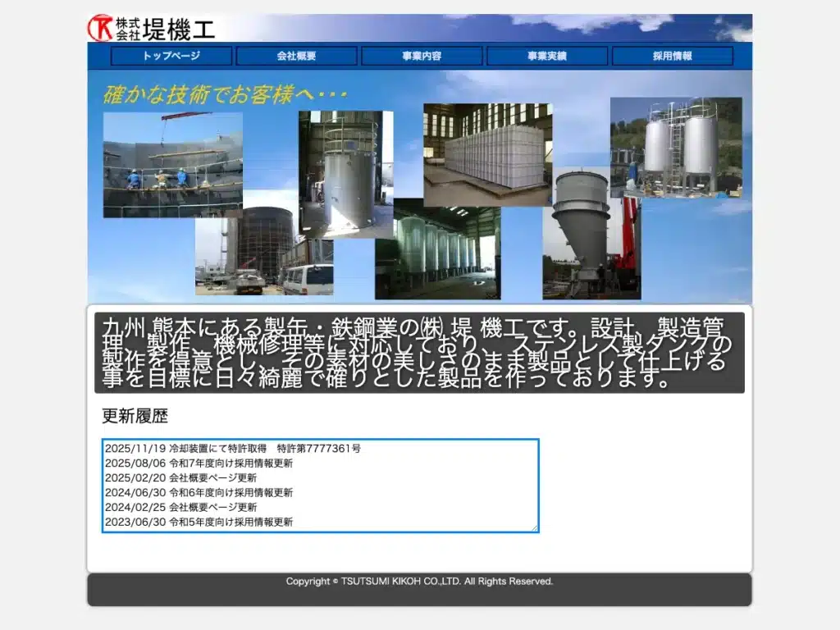The height and width of the screenshot is (630, 840).
Task: Click the single steel tank in factory photo
Action: (346, 174)
